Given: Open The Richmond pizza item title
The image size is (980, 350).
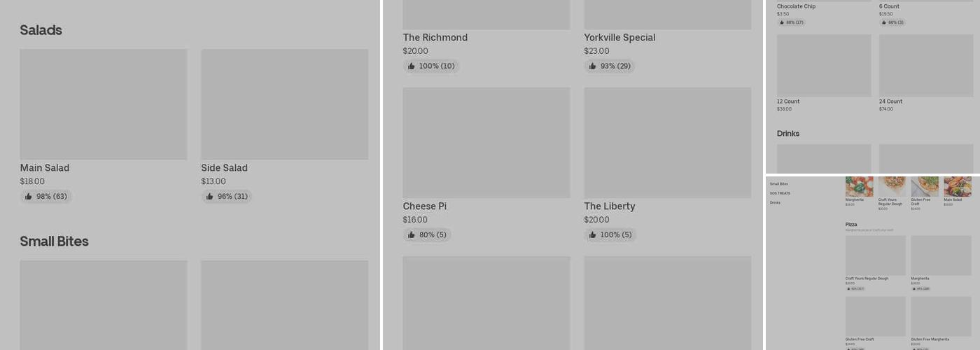Looking at the screenshot, I should 435,38.
